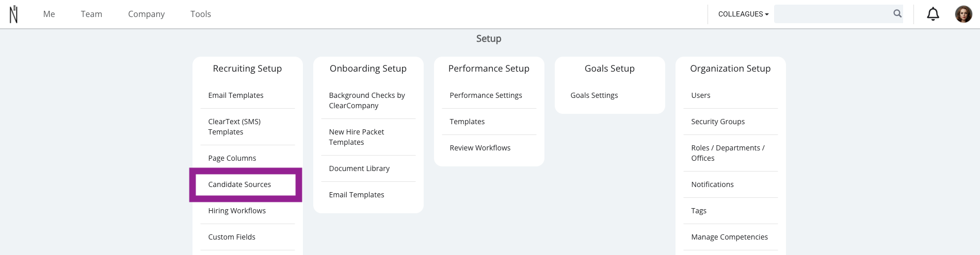The width and height of the screenshot is (980, 255).
Task: Open Background Checks by ClearCompany
Action: coord(367,100)
